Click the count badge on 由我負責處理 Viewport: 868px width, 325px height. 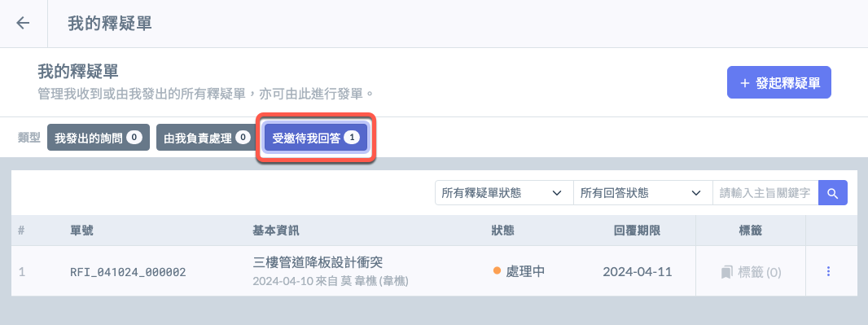[243, 138]
